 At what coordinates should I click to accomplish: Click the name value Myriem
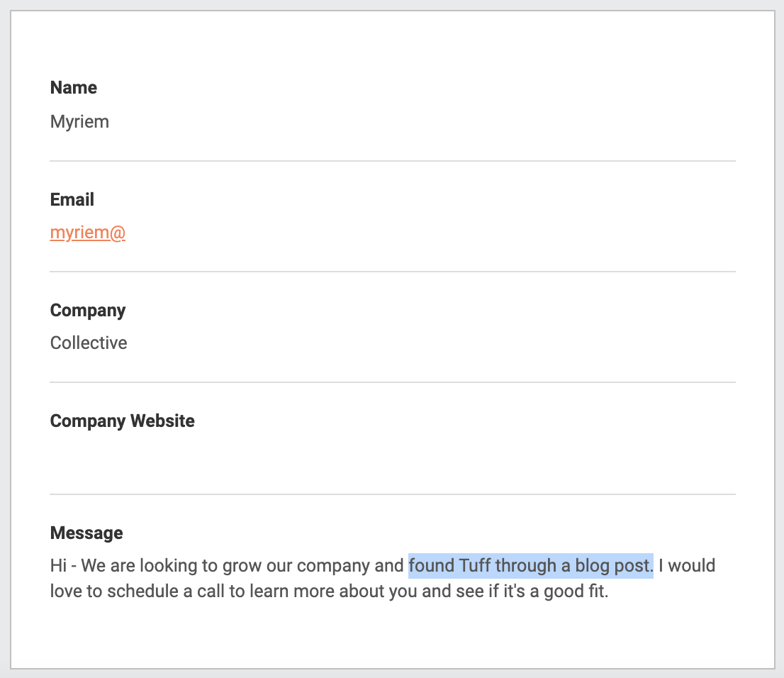tap(79, 122)
